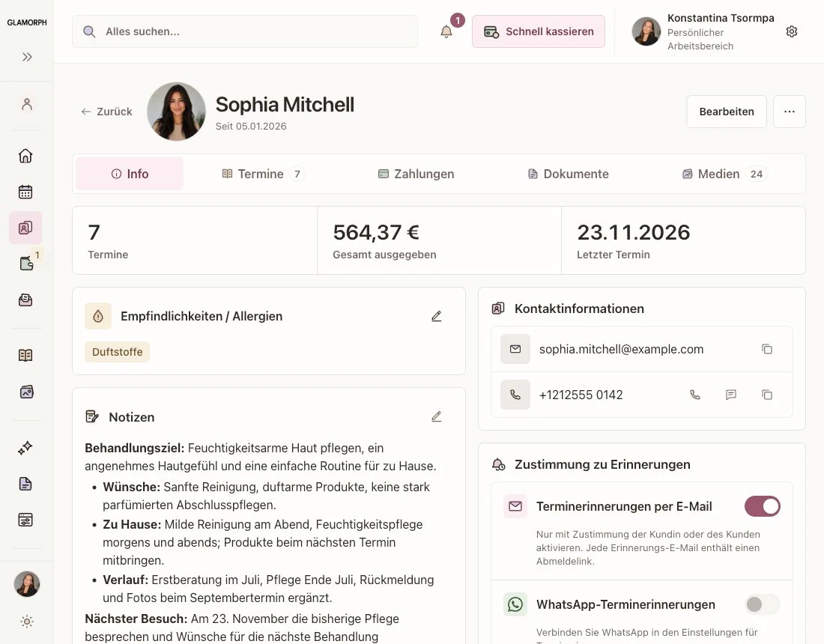Edit Notizen with the pencil icon
Screen dimensions: 824x644
[436, 416]
